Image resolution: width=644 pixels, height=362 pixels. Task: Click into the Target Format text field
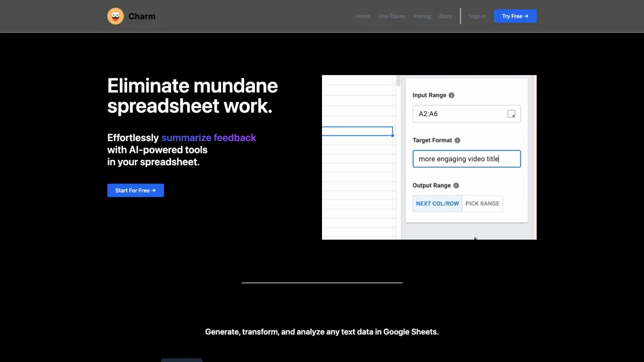click(466, 159)
